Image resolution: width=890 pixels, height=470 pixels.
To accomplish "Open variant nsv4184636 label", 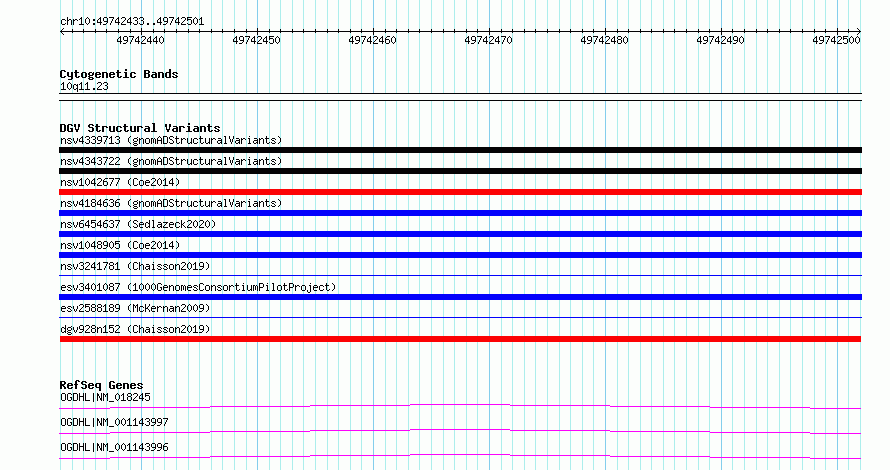I will click(x=171, y=203).
